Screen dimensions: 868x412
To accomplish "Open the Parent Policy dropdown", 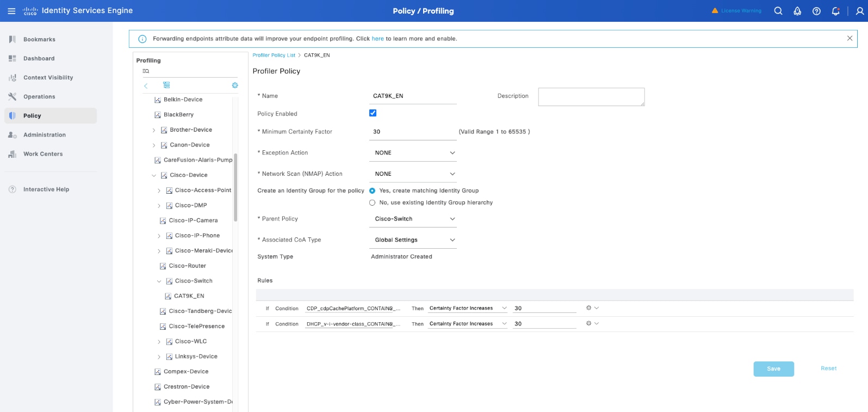I will click(x=413, y=219).
